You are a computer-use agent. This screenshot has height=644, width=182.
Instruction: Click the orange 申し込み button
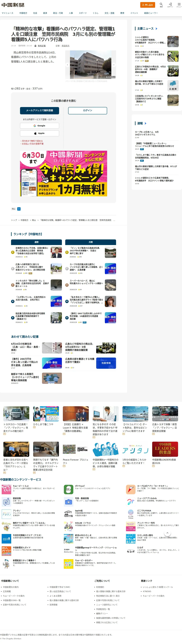pyautogui.click(x=148, y=5)
